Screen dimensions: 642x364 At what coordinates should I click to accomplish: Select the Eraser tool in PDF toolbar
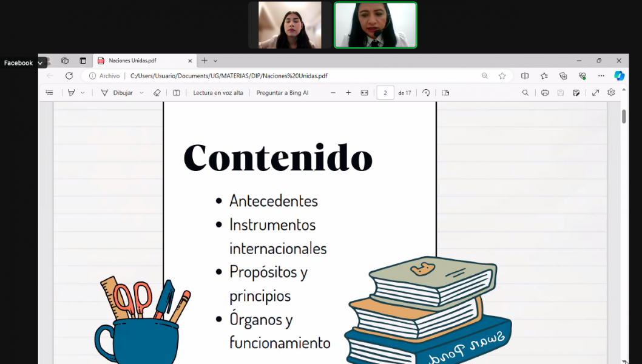(x=157, y=93)
